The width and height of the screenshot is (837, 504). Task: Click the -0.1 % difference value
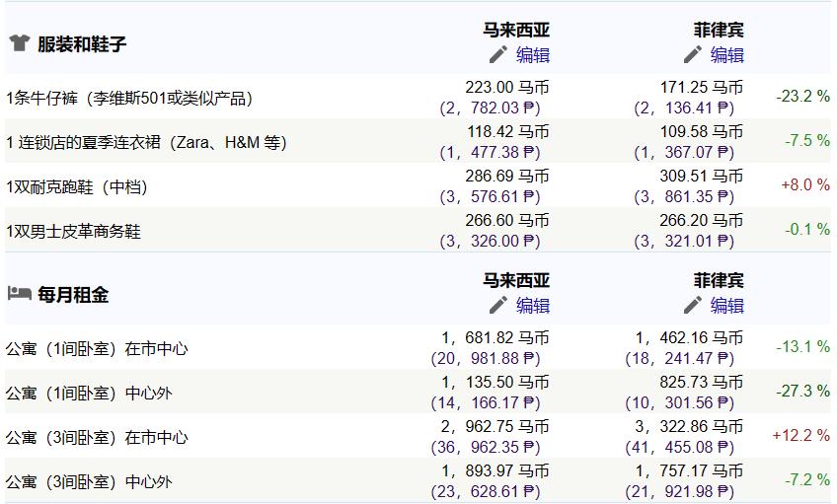[x=807, y=229]
